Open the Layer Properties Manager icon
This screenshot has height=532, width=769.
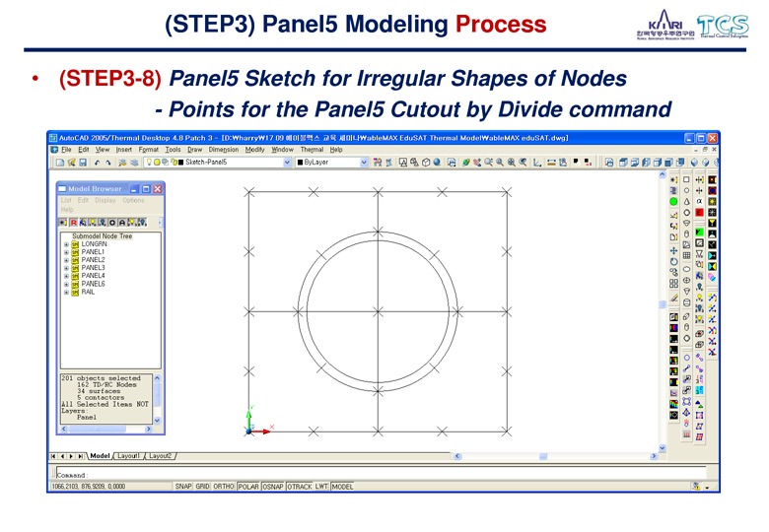(x=122, y=163)
